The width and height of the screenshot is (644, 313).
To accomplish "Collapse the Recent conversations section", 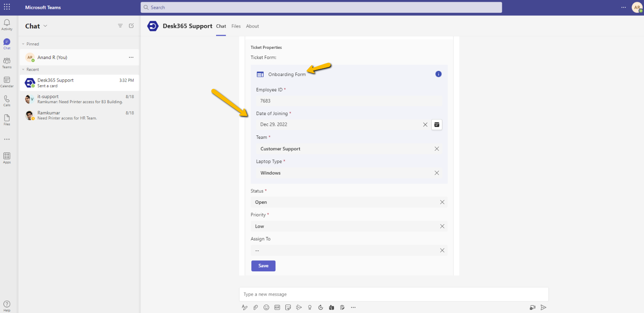I will pos(24,69).
